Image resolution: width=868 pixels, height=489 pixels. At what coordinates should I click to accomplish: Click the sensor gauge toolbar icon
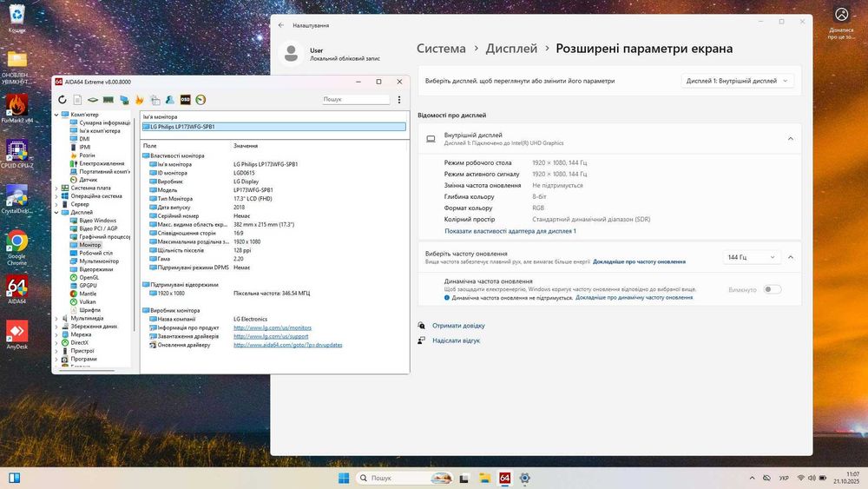point(201,100)
